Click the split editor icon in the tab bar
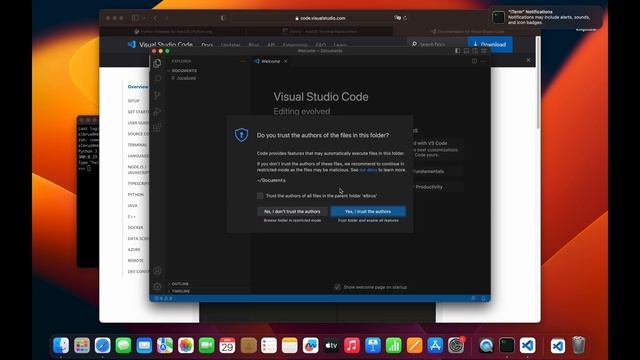The image size is (640, 360). coord(474,61)
